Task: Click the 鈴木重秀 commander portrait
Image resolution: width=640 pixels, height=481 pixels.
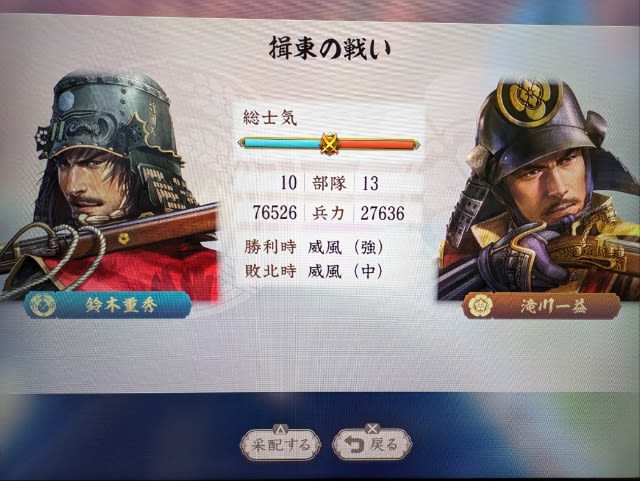Action: point(110,186)
